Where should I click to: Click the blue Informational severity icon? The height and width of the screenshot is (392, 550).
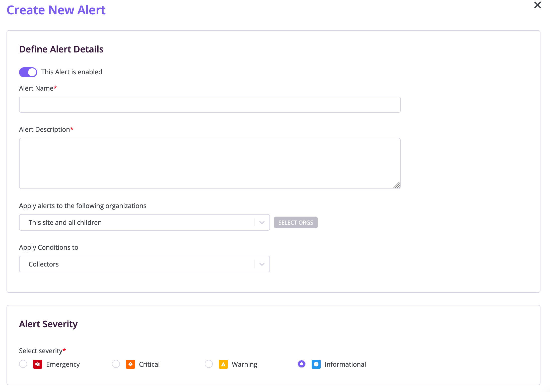(316, 364)
